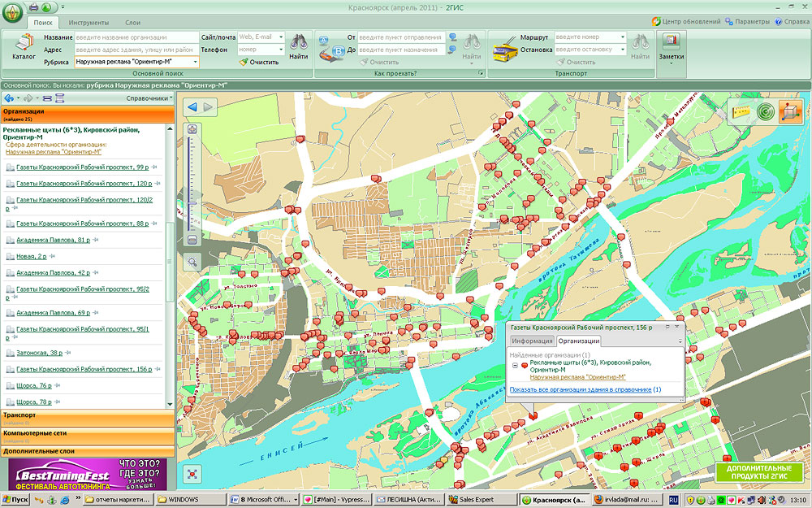This screenshot has width=812, height=508.
Task: Click the fit-to-results button at map corner
Action: pos(192,472)
